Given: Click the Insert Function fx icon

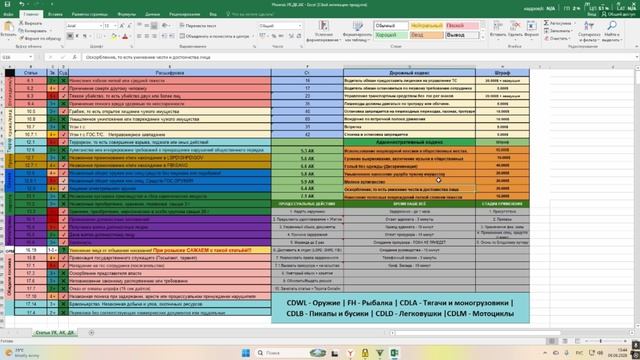Looking at the screenshot, I should pos(74,57).
